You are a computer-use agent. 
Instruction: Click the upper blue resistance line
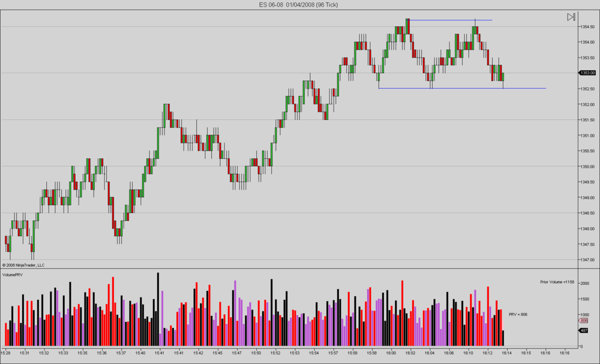point(451,20)
